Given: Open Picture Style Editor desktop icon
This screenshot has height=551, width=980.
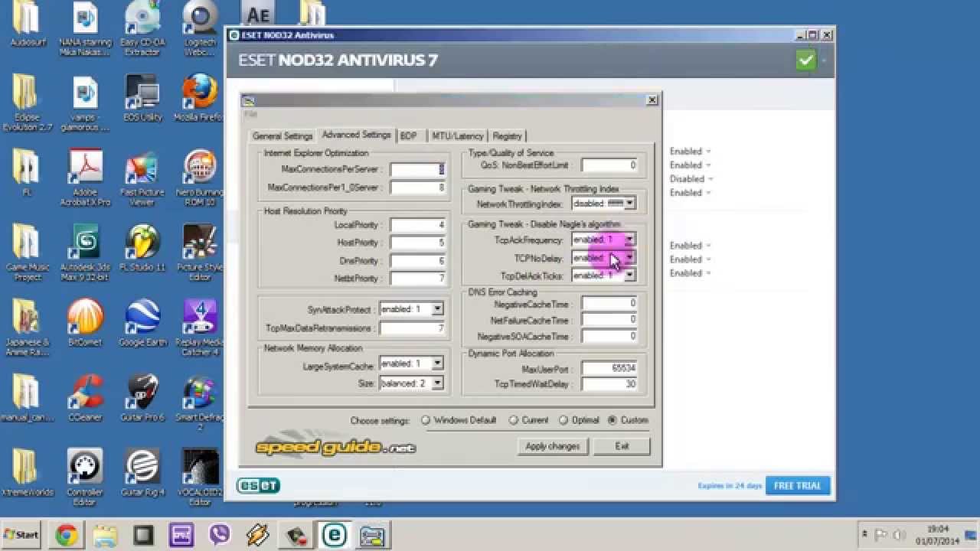Looking at the screenshot, I should [x=199, y=253].
